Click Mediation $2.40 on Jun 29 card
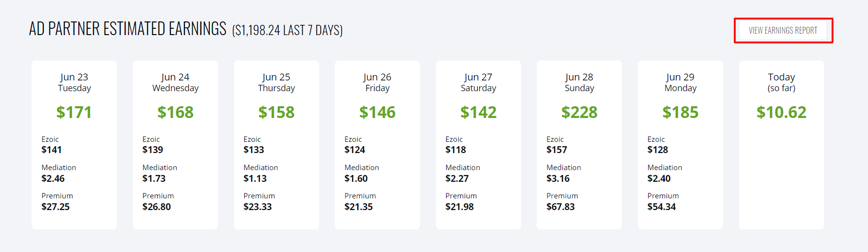 659,178
